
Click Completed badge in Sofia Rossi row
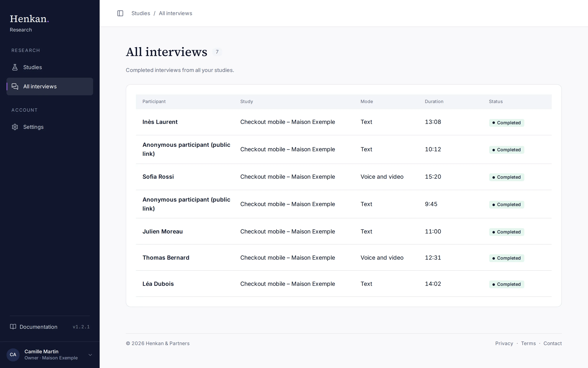pos(506,177)
